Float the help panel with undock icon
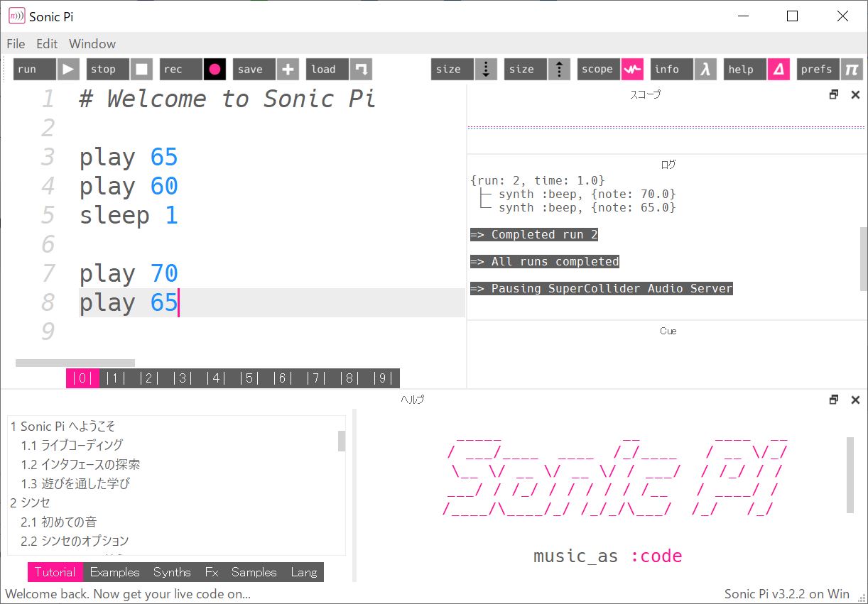 834,400
